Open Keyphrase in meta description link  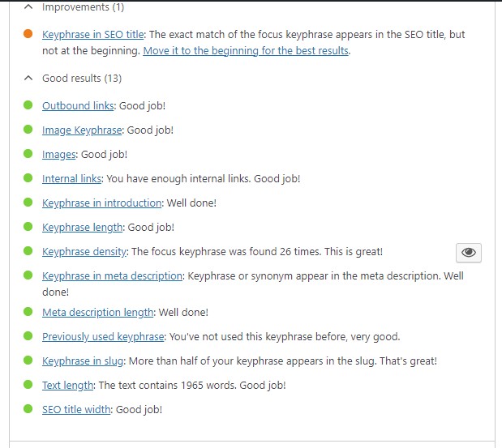click(112, 276)
